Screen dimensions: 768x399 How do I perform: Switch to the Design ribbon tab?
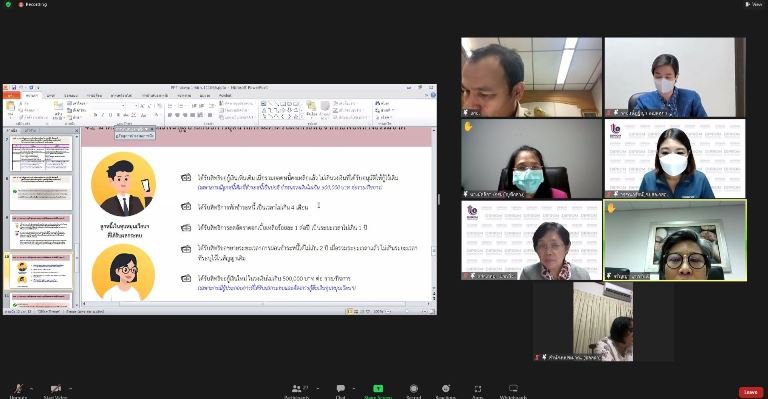click(x=71, y=95)
